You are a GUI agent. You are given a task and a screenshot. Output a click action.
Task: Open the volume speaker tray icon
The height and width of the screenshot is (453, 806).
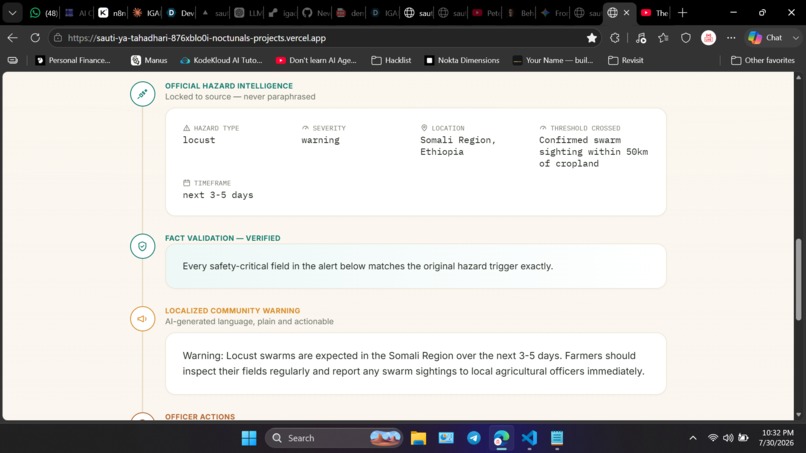[x=728, y=438]
